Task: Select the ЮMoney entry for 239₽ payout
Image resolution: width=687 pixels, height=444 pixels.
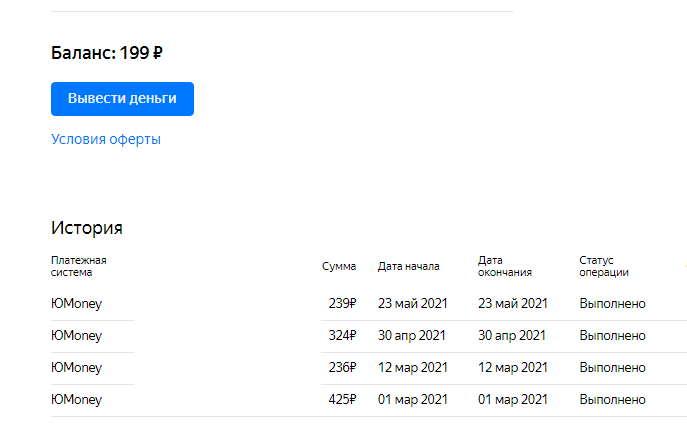Action: (x=76, y=304)
